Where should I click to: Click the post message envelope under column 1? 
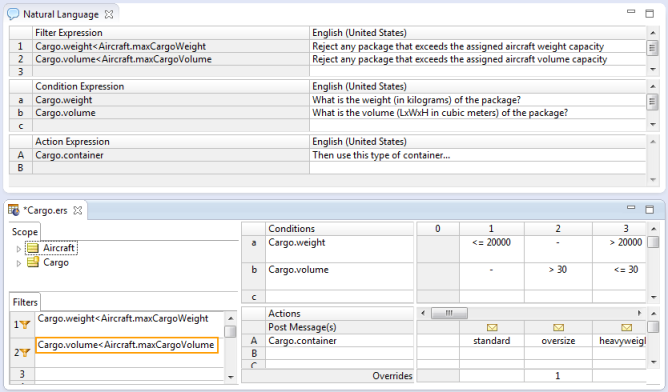point(492,327)
